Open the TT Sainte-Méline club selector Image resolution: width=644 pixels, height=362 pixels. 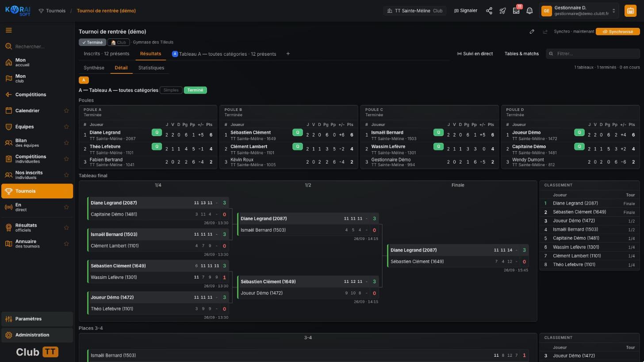tap(414, 11)
